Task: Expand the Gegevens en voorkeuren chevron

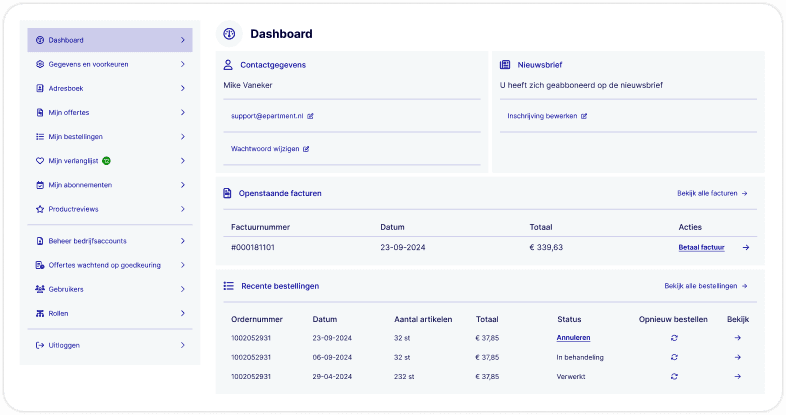Action: (x=182, y=64)
